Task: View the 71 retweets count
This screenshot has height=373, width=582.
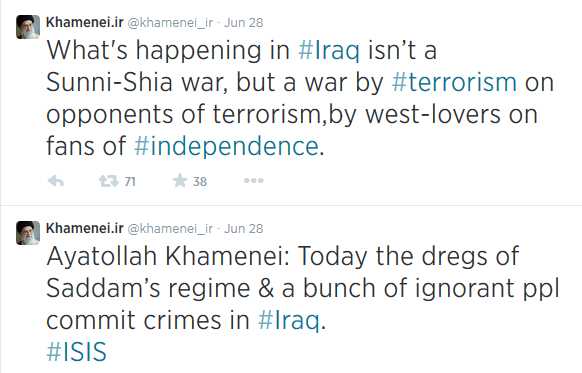Action: tap(130, 181)
